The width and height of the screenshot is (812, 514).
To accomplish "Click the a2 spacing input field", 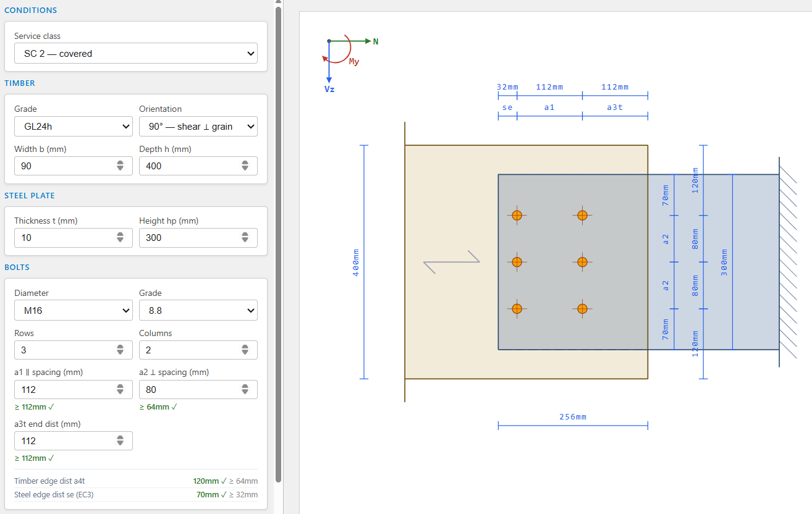I will coord(198,389).
